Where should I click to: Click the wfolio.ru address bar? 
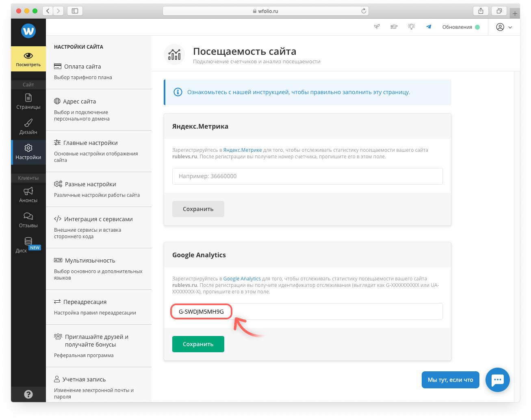click(x=266, y=11)
